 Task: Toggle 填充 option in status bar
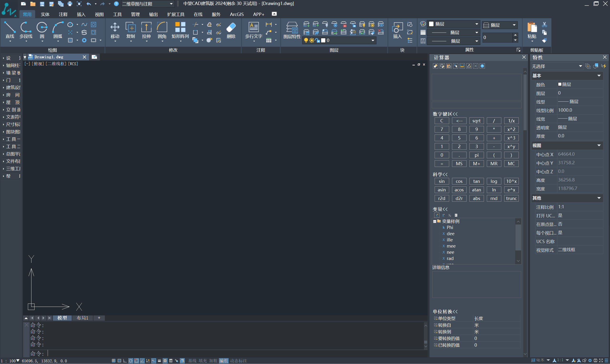(203, 361)
